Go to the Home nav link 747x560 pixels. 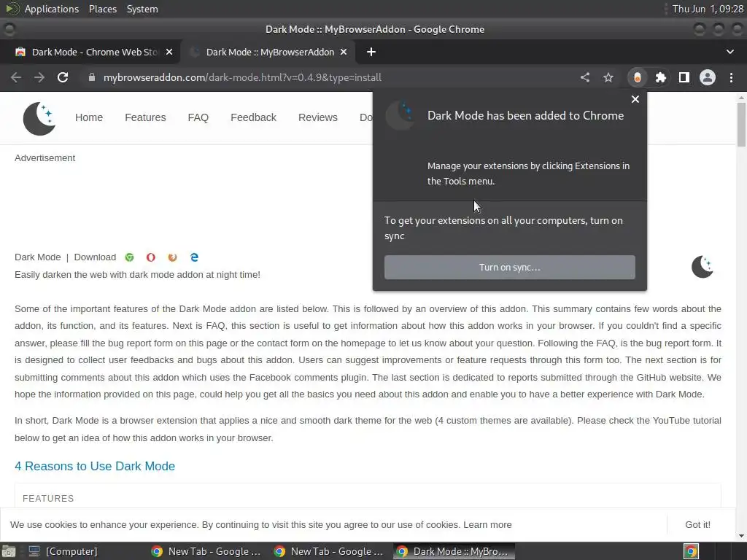click(x=88, y=117)
